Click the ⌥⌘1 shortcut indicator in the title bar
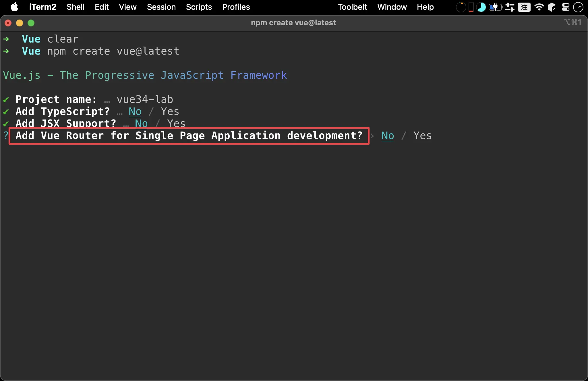The image size is (588, 381). (572, 22)
